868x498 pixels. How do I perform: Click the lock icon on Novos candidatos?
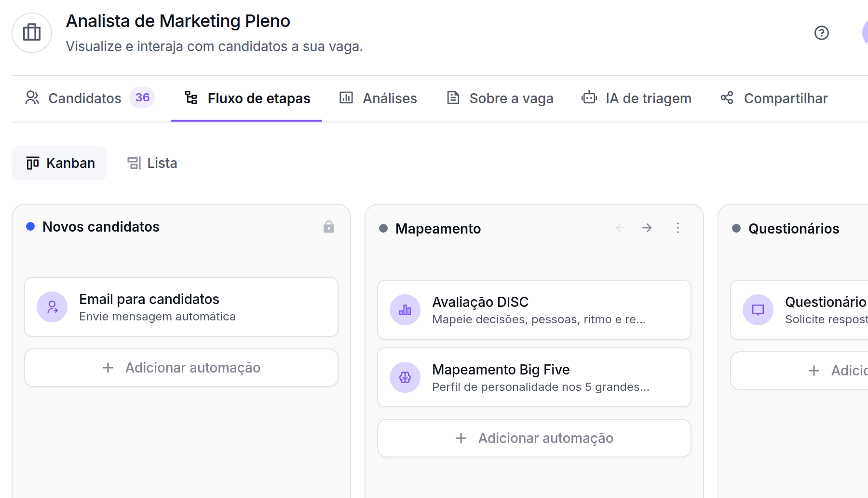pyautogui.click(x=329, y=227)
